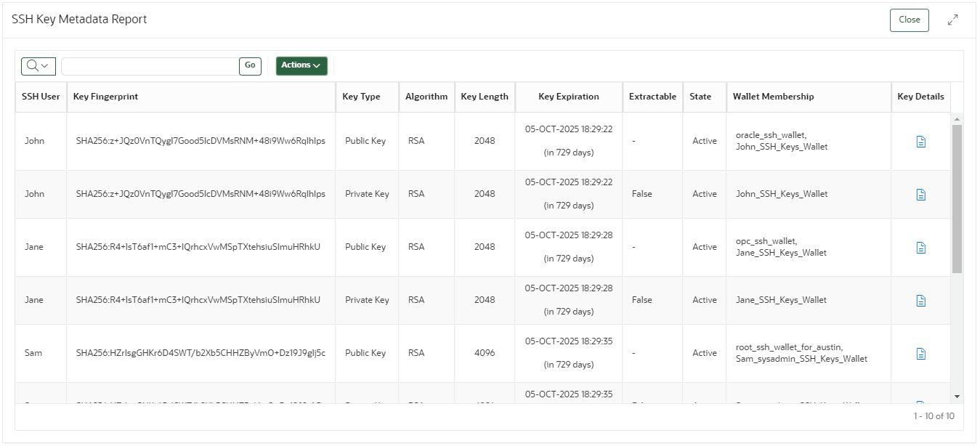The height and width of the screenshot is (446, 980).
Task: View Key Details for John's private key
Action: [x=920, y=194]
